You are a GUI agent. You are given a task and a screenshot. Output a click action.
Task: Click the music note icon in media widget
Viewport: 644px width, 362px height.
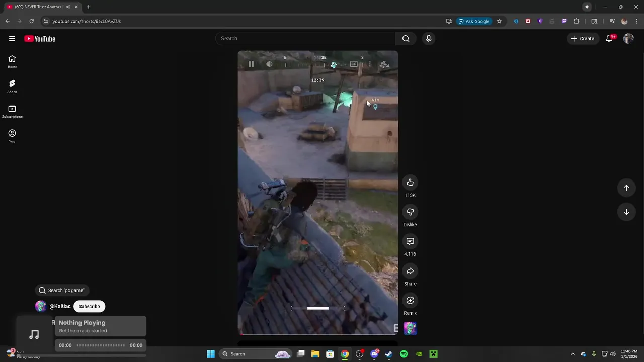click(34, 335)
